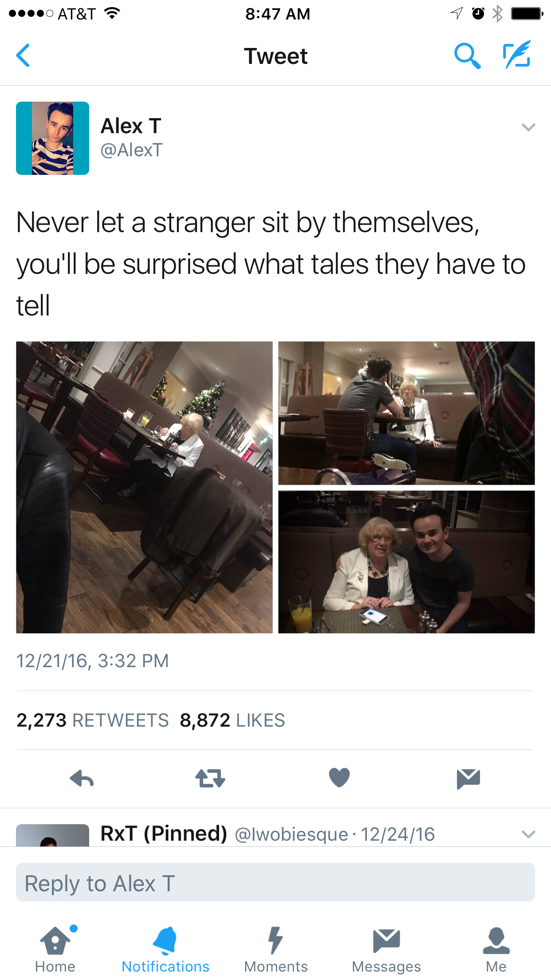View the 2,273 retweets list
This screenshot has width=551, height=980.
click(93, 720)
